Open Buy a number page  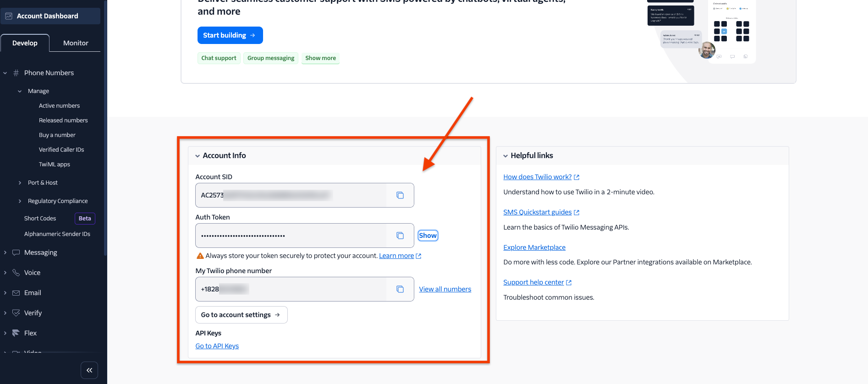tap(57, 135)
